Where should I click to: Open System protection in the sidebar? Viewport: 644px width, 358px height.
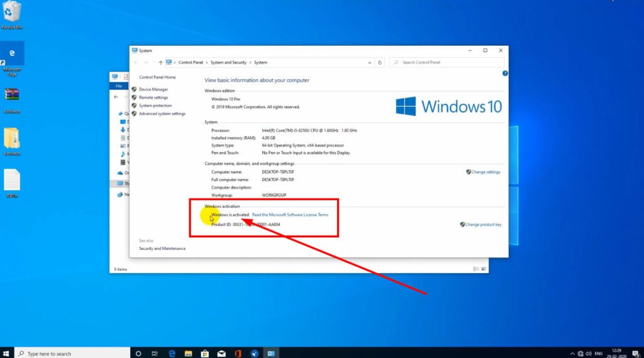click(x=155, y=106)
